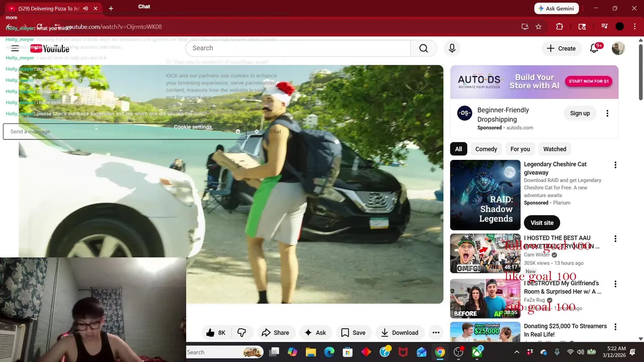Like the video with 8K likes
This screenshot has height=362, width=644.
(215, 333)
